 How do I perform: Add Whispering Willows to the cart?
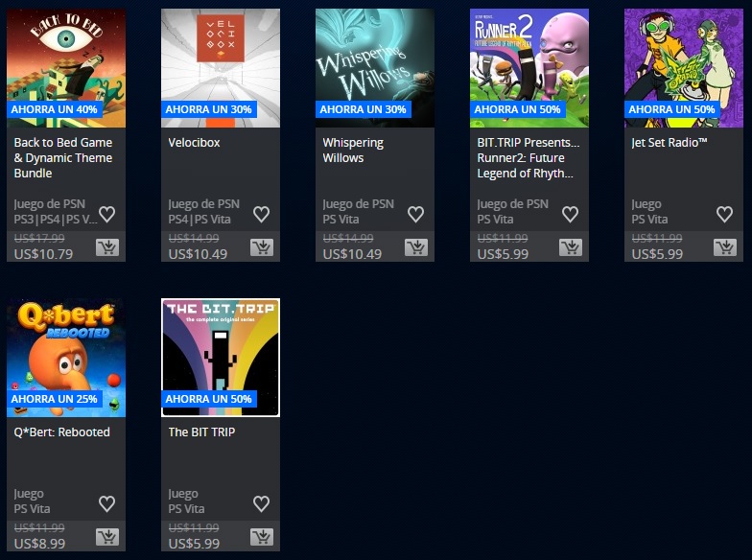tap(416, 247)
